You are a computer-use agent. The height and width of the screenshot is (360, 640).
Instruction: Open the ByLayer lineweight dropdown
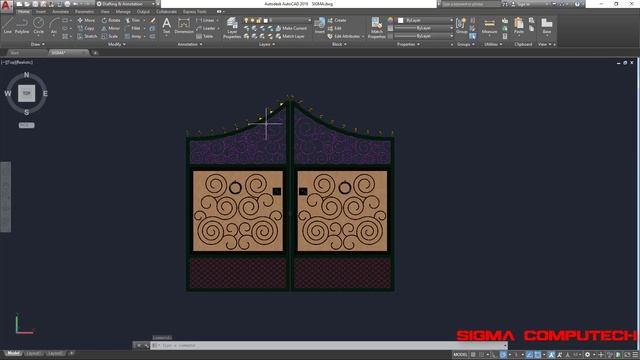tap(424, 28)
